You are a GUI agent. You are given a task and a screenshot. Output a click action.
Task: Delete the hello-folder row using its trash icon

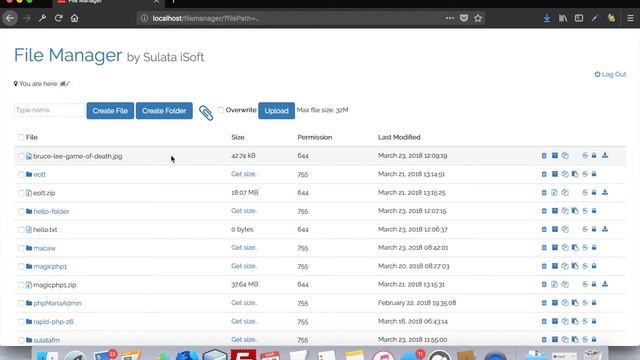(x=544, y=211)
